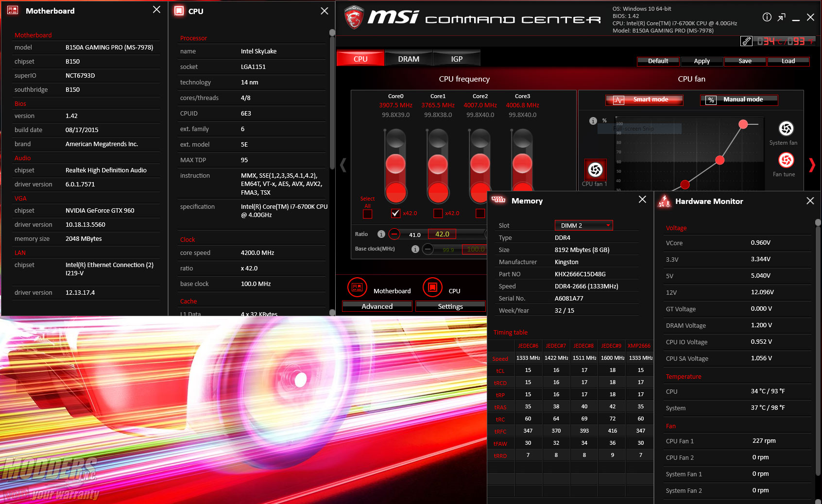Close the Memory window
The width and height of the screenshot is (822, 504).
tap(642, 199)
